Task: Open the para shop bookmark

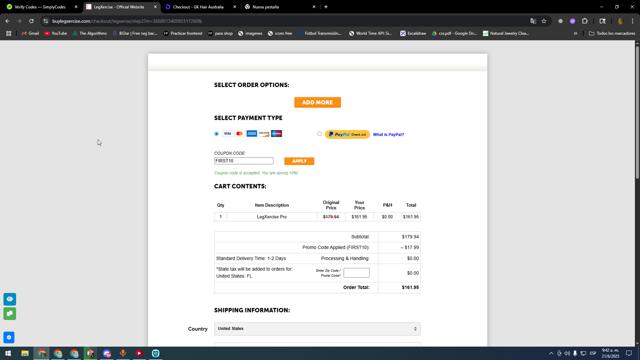Action: tap(220, 33)
